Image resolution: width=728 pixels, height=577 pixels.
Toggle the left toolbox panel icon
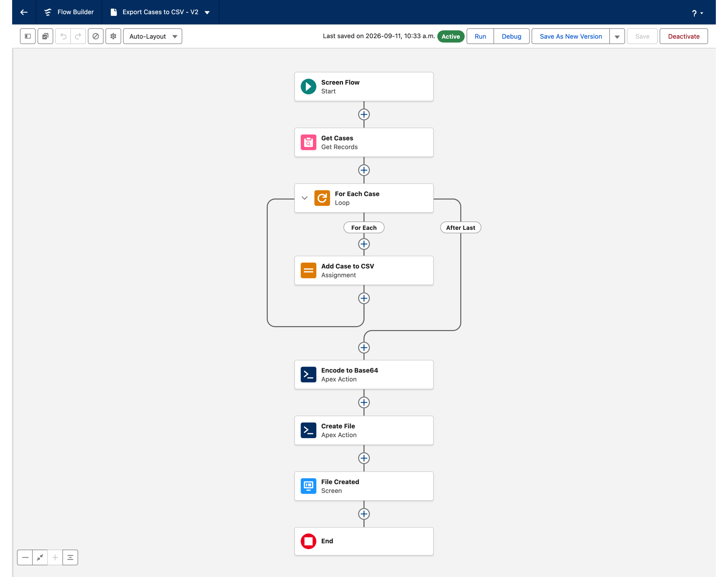[28, 36]
